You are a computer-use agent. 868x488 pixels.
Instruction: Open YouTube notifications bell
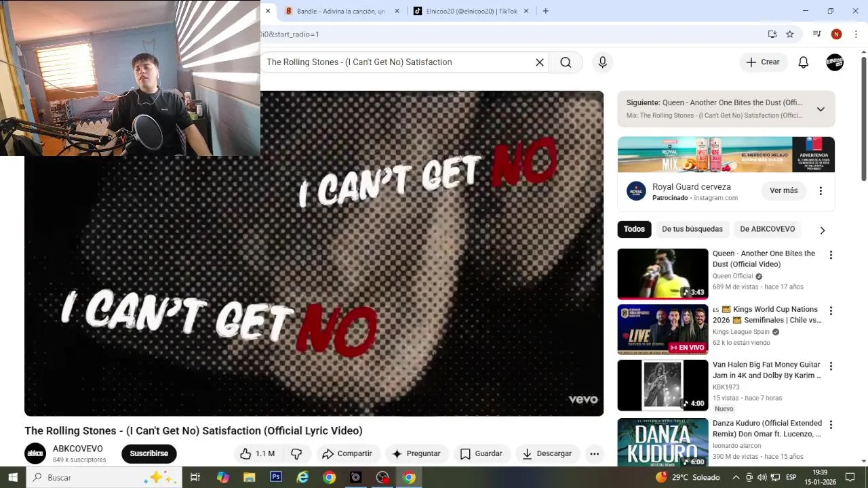click(803, 62)
